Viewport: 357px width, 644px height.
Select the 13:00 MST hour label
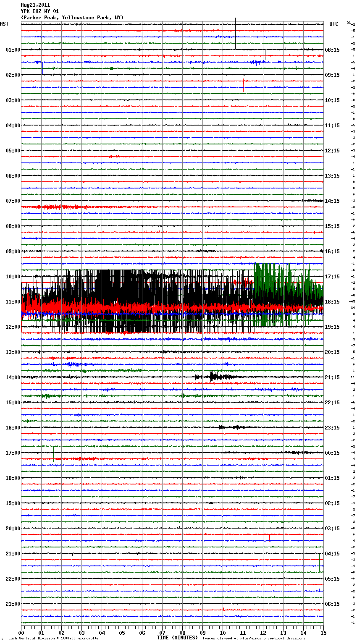[x=13, y=352]
